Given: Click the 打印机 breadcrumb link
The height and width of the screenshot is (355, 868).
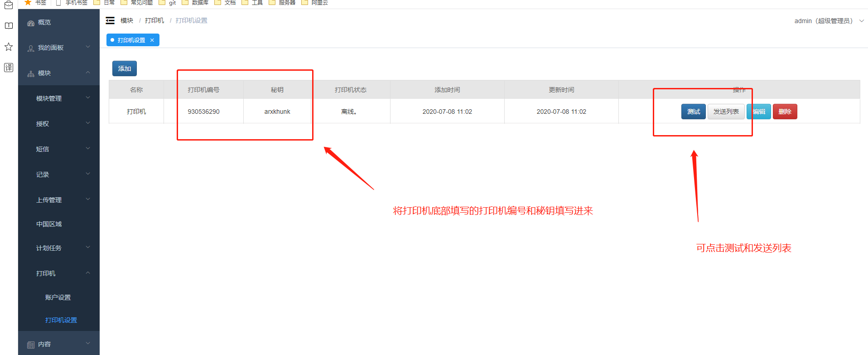Looking at the screenshot, I should point(154,20).
